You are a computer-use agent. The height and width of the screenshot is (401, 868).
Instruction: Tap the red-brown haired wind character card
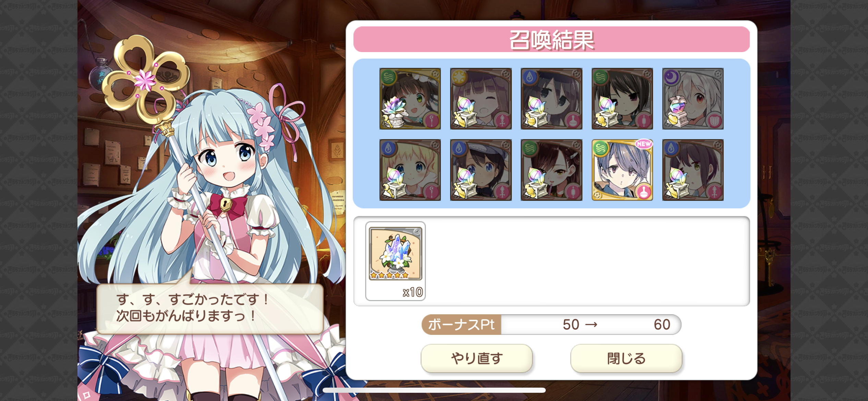tap(551, 170)
